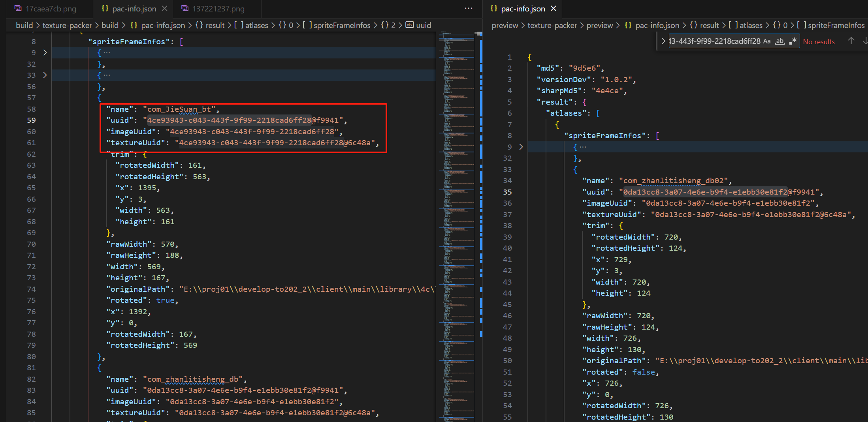
Task: Click line number 59 in left editor
Action: pyautogui.click(x=31, y=120)
